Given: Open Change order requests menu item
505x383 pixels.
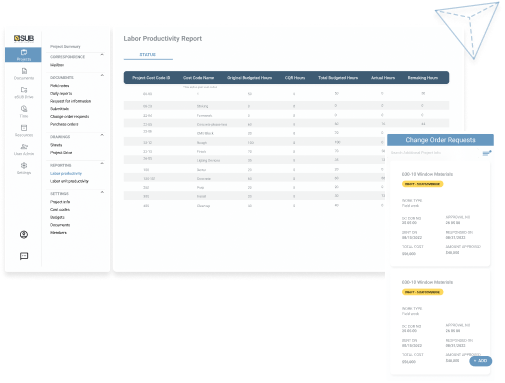Looking at the screenshot, I should [x=69, y=117].
